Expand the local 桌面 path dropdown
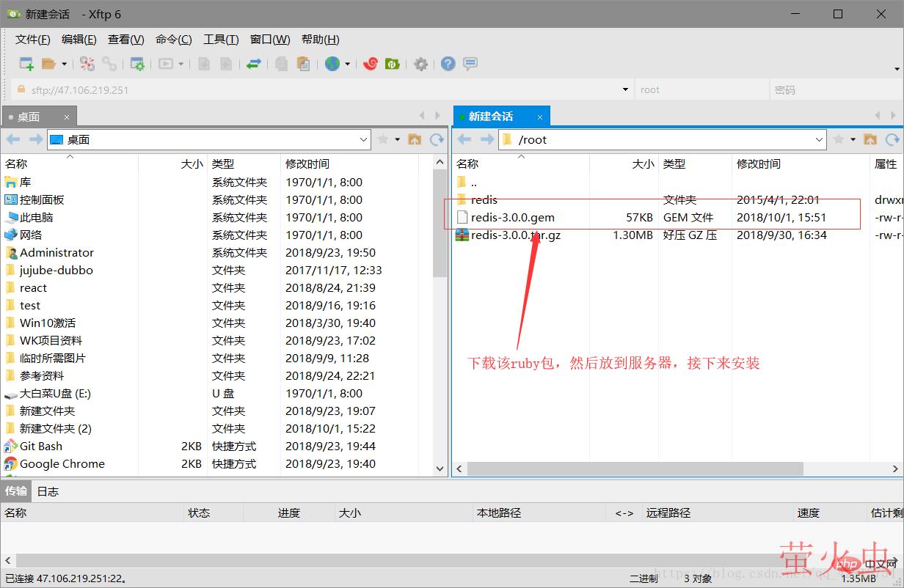The height and width of the screenshot is (588, 904). (364, 139)
